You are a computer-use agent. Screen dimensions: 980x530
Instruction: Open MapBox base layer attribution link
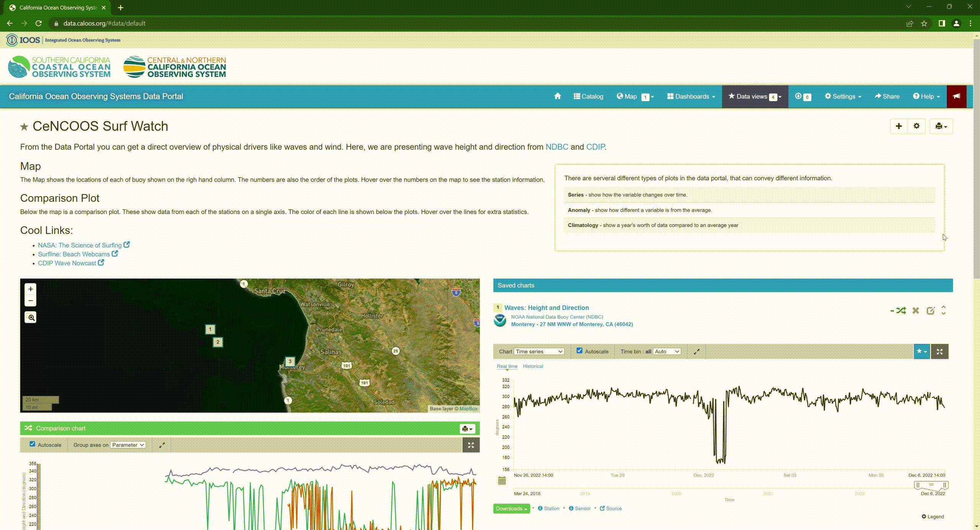click(x=469, y=409)
